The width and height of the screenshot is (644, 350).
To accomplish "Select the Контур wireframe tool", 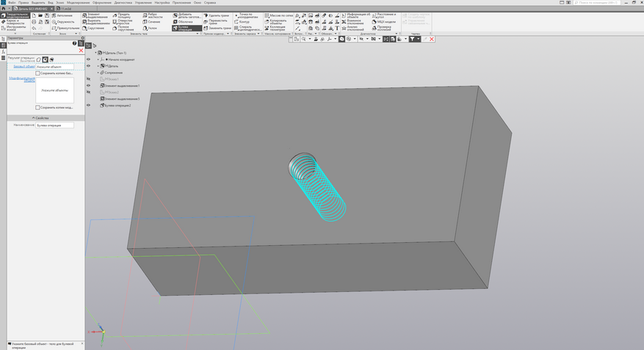I will (x=242, y=22).
